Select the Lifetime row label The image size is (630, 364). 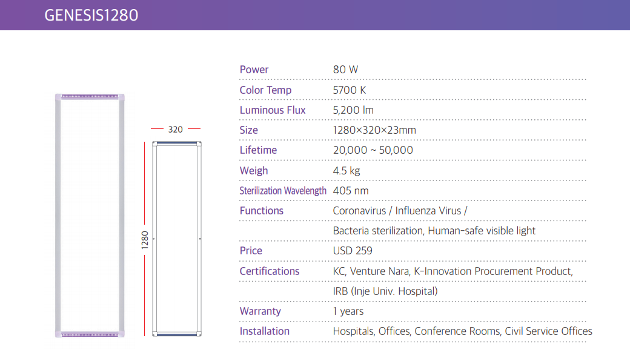[258, 150]
